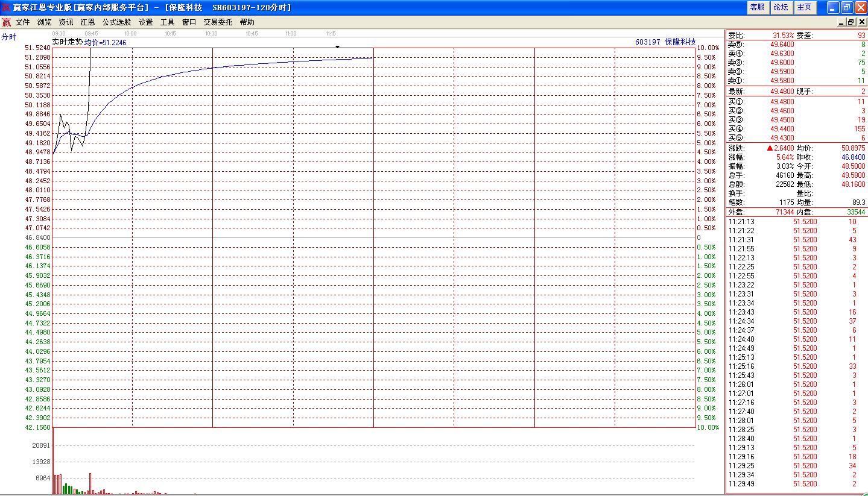This screenshot has width=868, height=496.
Task: Select the 买⑤ row price 49.4300
Action: coord(782,138)
